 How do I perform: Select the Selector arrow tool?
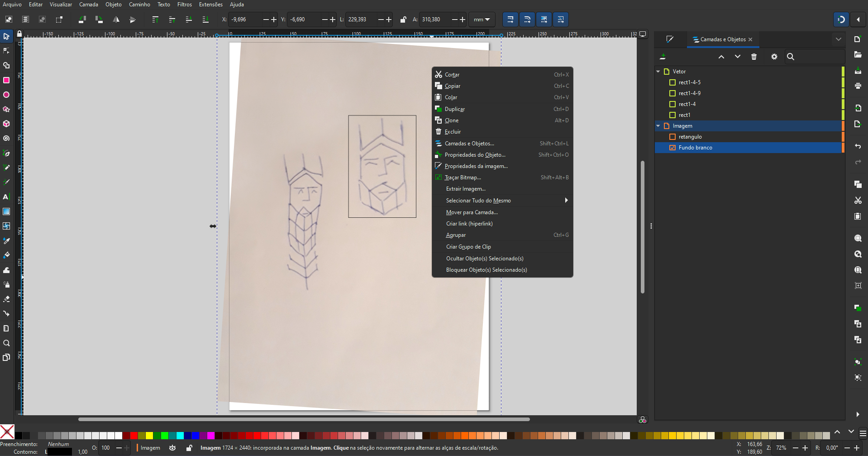point(6,36)
